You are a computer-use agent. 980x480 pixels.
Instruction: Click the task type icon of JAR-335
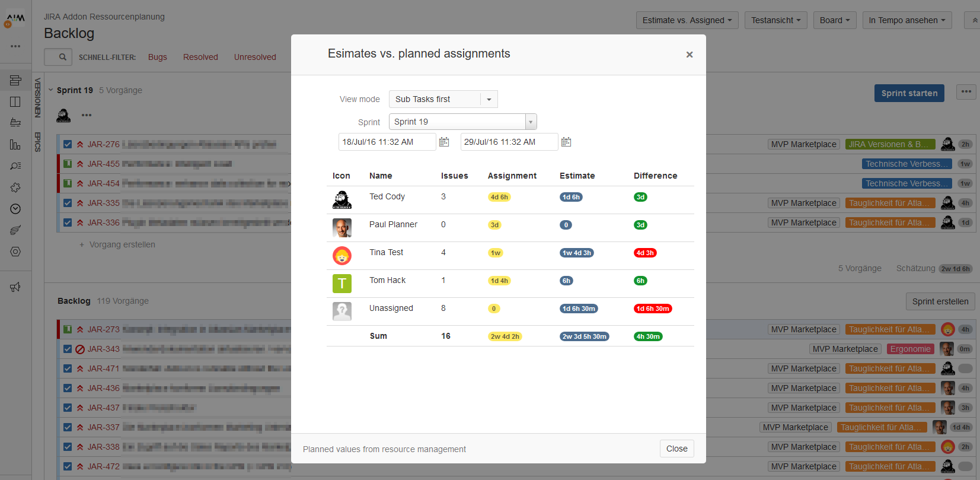68,203
